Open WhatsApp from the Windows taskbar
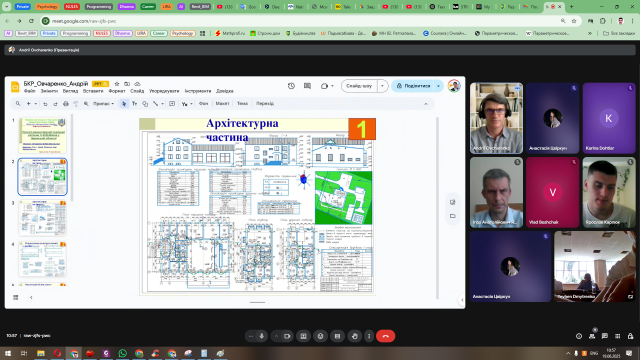This screenshot has width=640, height=360. coord(122,353)
